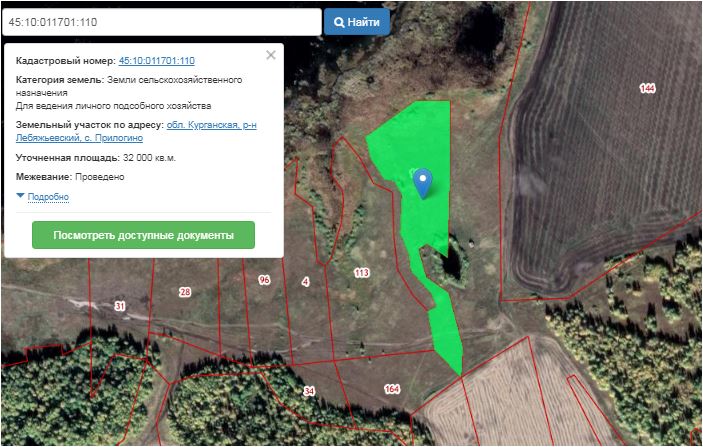This screenshot has width=703, height=447.
Task: Close the cadastral info popup
Action: click(x=270, y=56)
